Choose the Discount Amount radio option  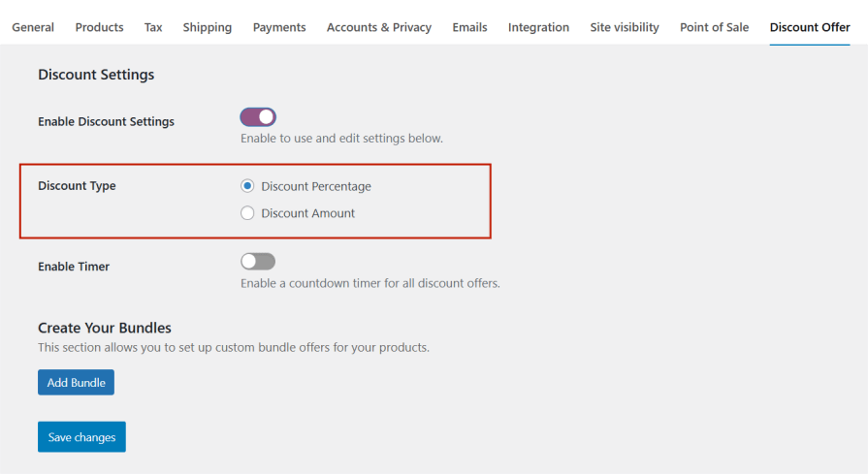point(247,213)
